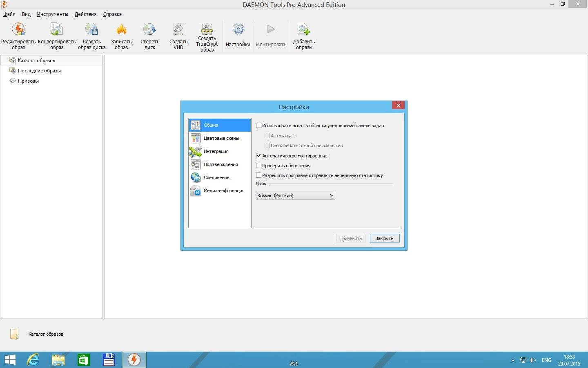The height and width of the screenshot is (368, 588).
Task: Open the Подтверждения settings section
Action: [220, 164]
